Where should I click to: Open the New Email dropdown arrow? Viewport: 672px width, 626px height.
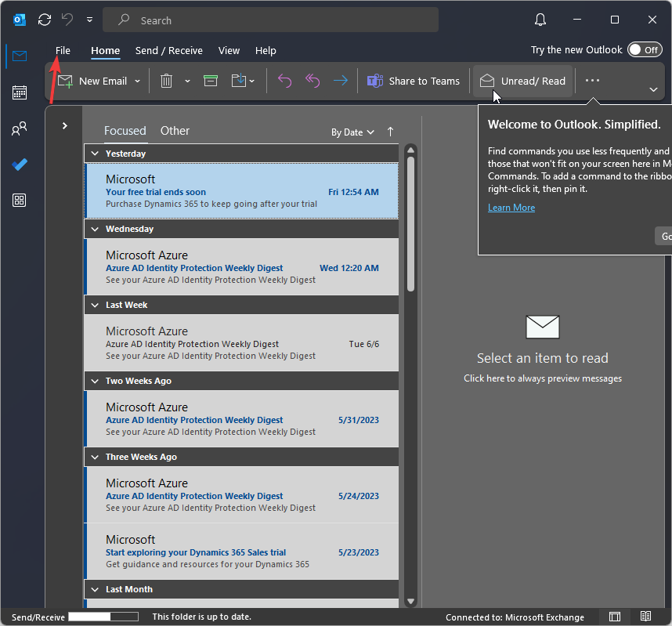pos(137,81)
